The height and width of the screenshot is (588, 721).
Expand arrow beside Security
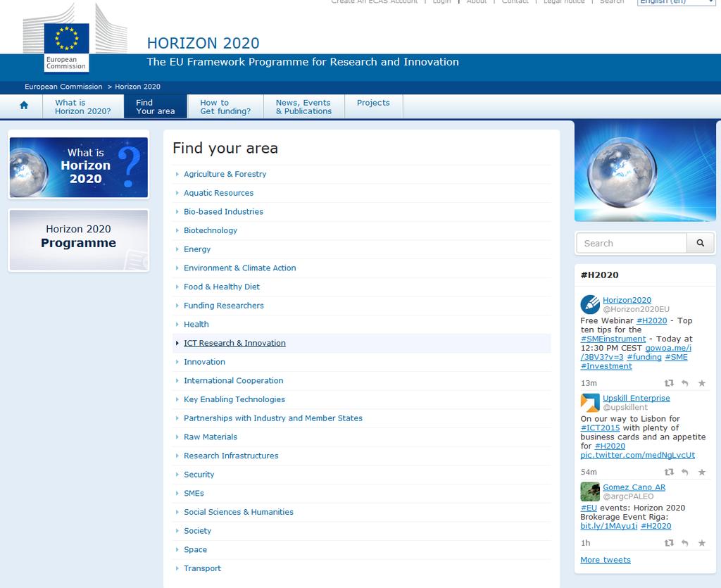coord(177,475)
